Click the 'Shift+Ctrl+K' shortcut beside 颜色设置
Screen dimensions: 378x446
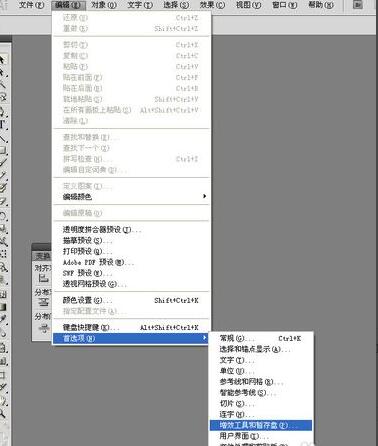pyautogui.click(x=176, y=301)
